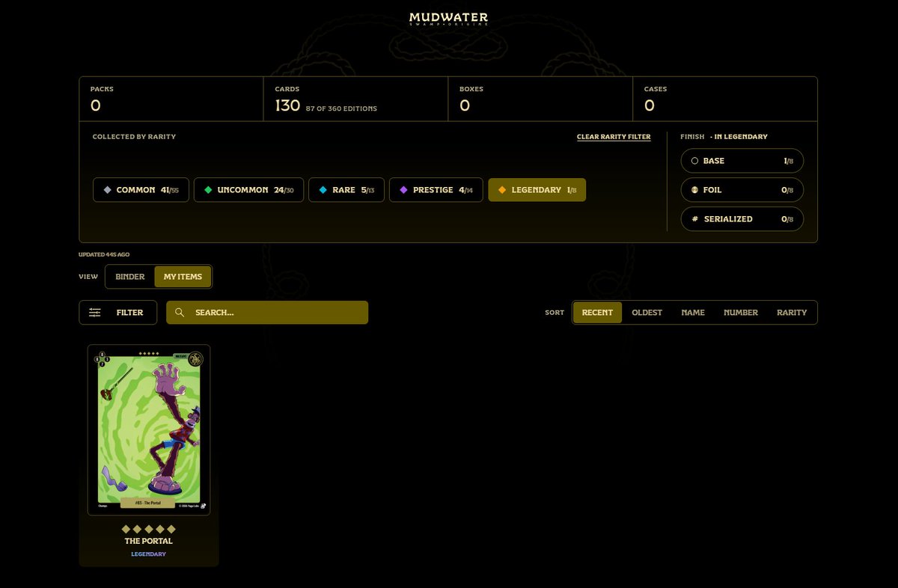Click the Legendary label under the card

pos(149,554)
